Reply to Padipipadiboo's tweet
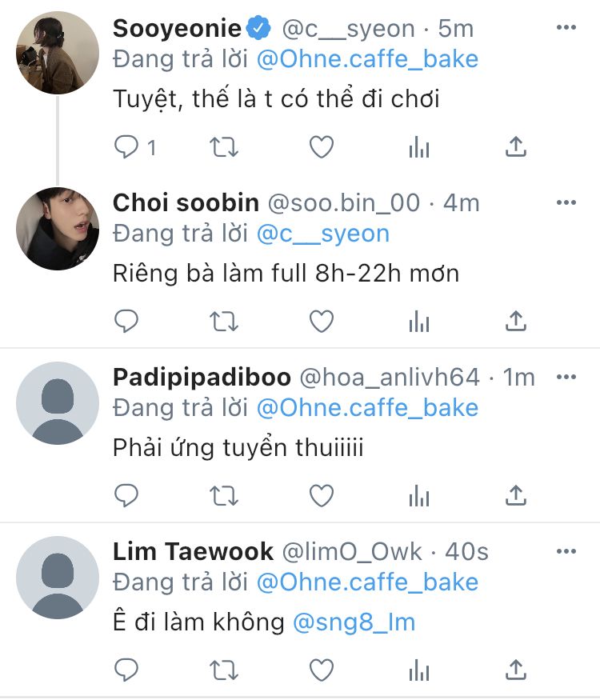600x700 pixels. [x=127, y=496]
